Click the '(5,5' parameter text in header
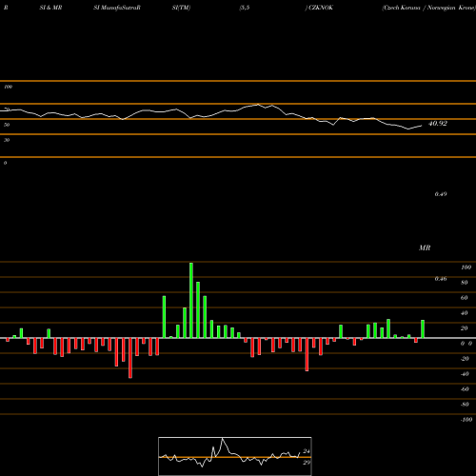This screenshot has width=476, height=476. click(x=244, y=8)
